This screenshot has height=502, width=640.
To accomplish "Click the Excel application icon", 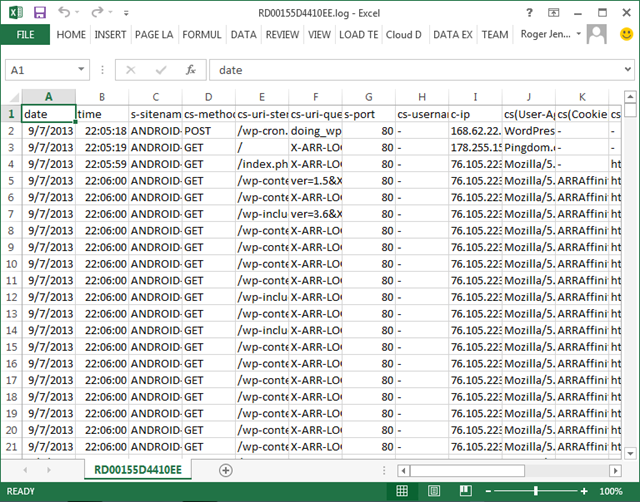I will [16, 12].
